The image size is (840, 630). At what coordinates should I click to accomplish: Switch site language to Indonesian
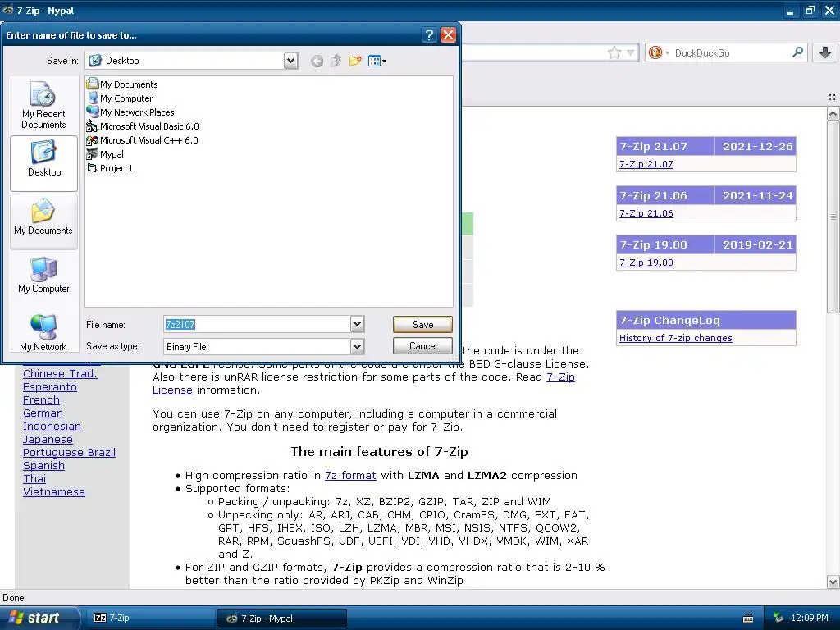click(x=52, y=426)
